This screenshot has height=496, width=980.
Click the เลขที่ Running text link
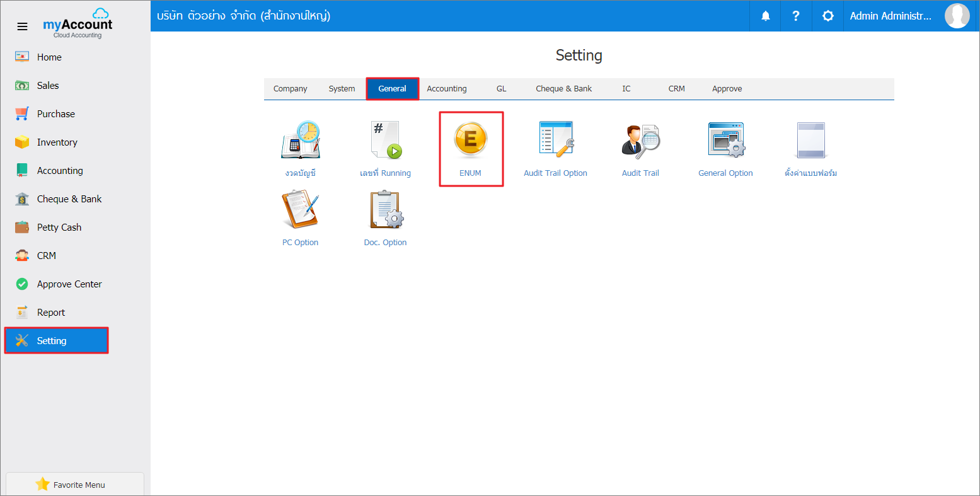385,173
